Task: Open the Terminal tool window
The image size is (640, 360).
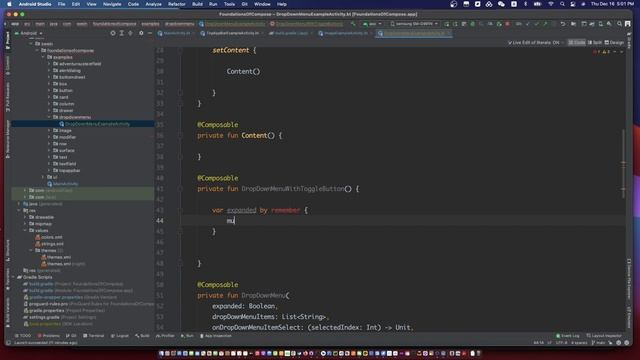Action: [93, 336]
